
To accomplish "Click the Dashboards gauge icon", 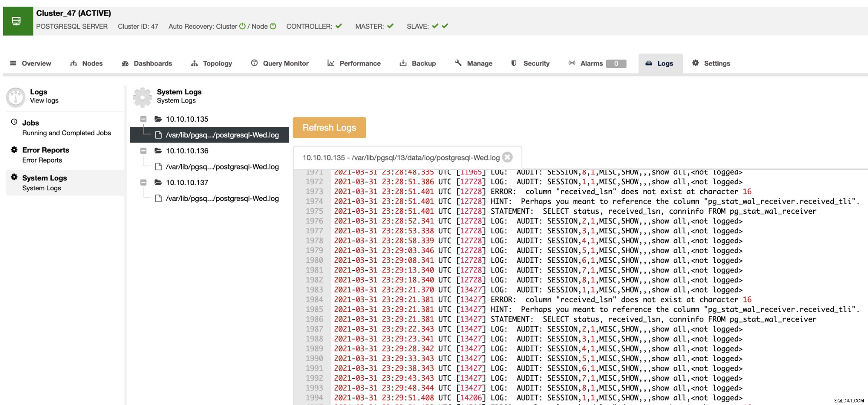I will (x=125, y=63).
